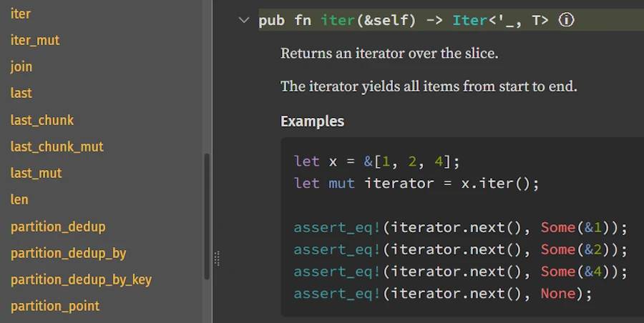Go to iter_mut in the sidebar
644x323 pixels.
coord(35,40)
